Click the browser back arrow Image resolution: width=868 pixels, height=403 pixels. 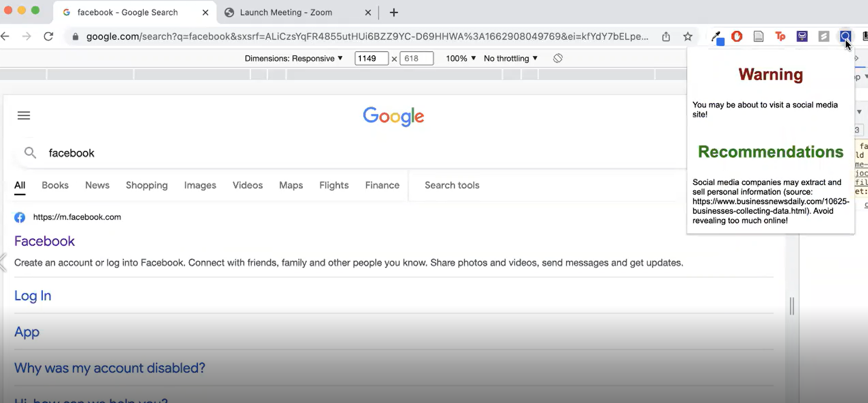click(x=5, y=36)
